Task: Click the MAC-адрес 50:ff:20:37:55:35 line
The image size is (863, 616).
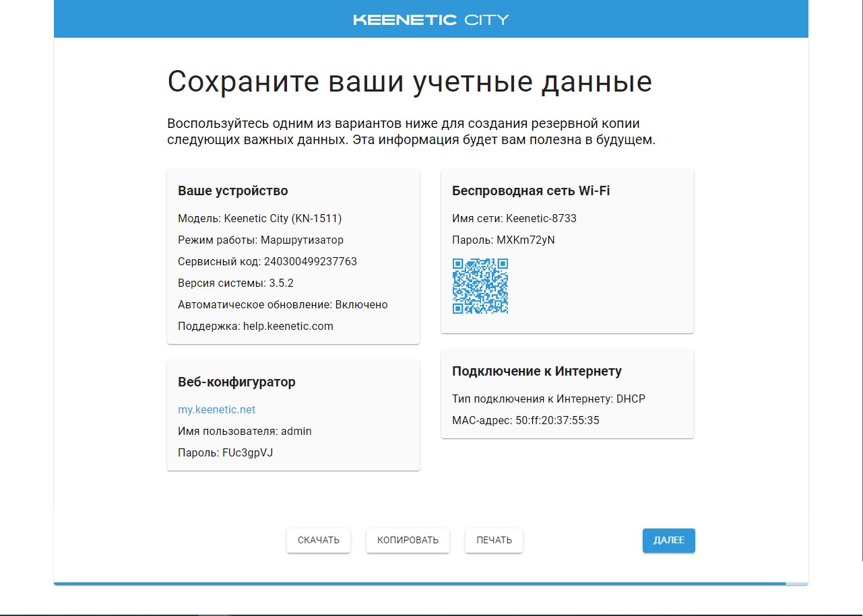Action: point(525,421)
